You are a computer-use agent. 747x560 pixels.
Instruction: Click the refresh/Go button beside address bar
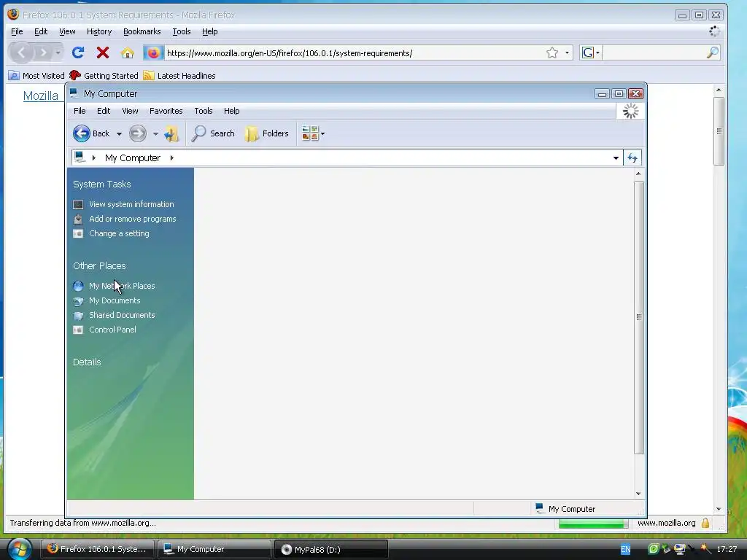632,158
